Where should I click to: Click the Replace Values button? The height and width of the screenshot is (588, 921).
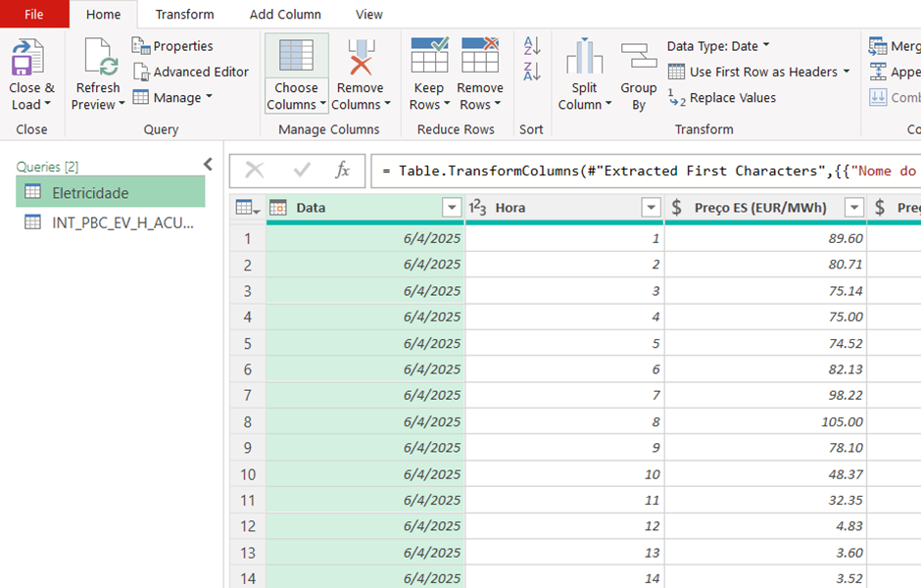coord(722,98)
